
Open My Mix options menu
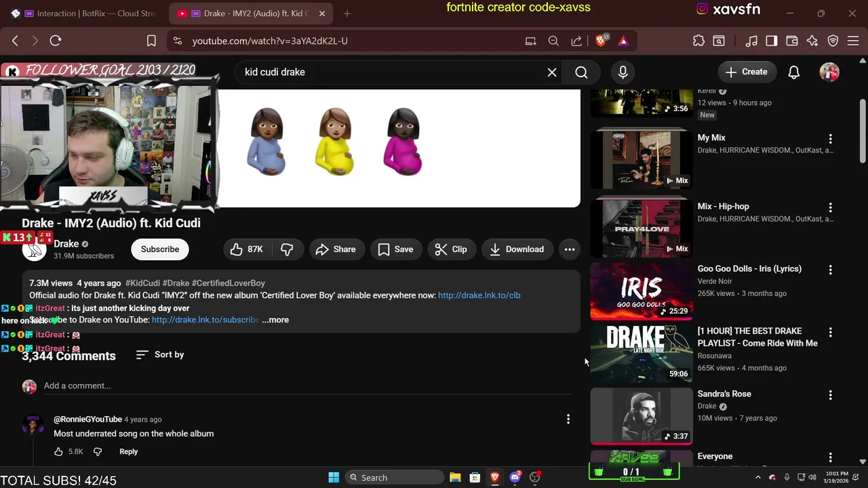(830, 139)
